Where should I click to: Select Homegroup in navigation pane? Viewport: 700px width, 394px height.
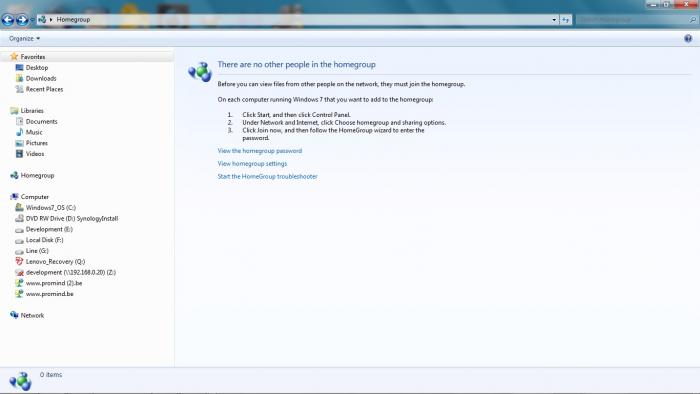click(37, 175)
